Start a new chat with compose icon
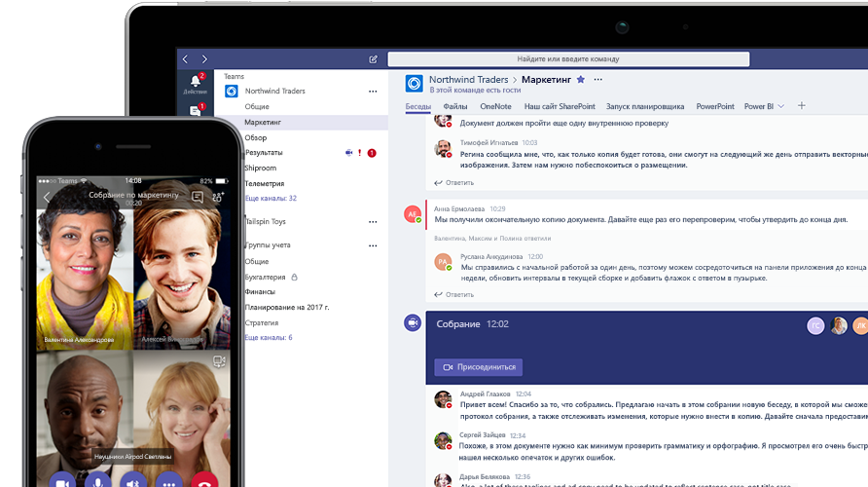This screenshot has width=868, height=487. [373, 59]
